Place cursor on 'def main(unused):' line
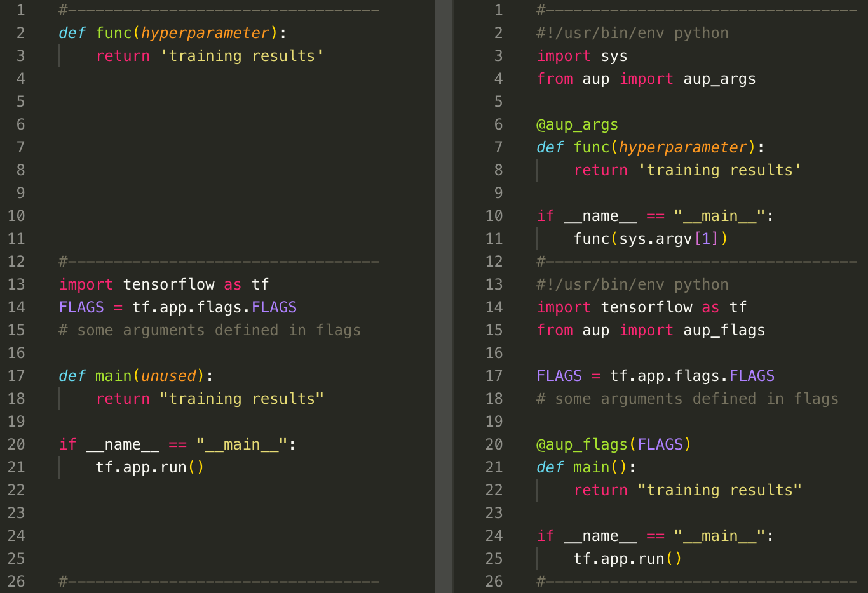868x593 pixels. click(x=136, y=376)
